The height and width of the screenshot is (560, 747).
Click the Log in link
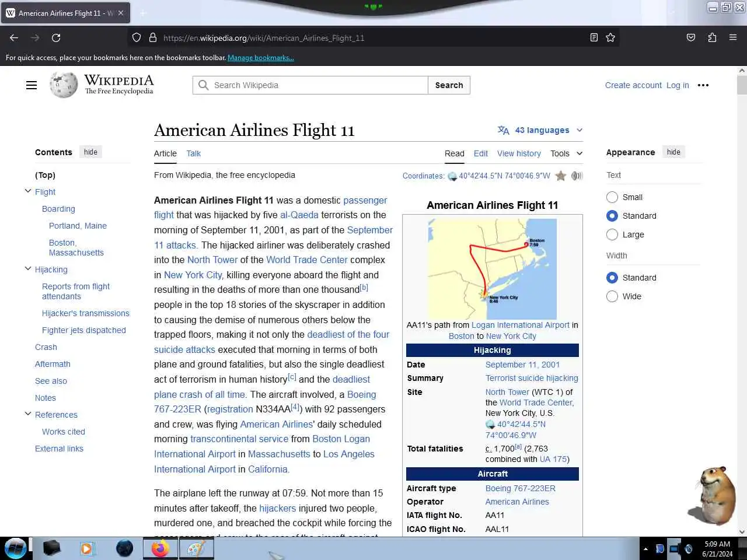678,85
